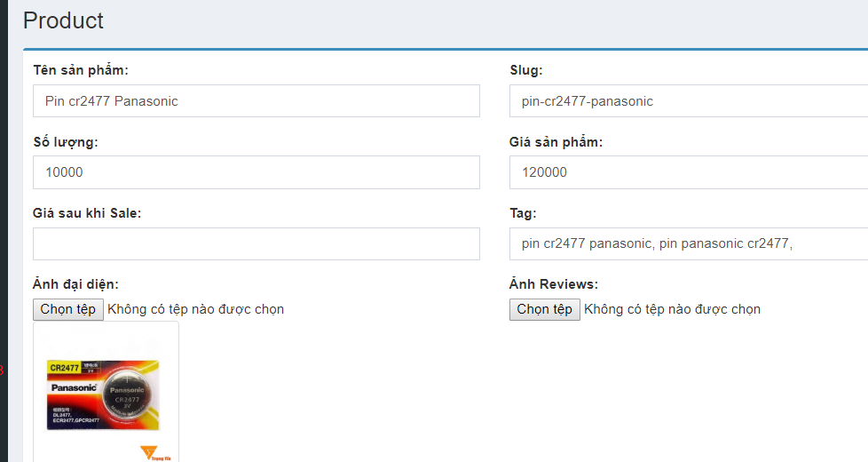868x462 pixels.
Task: Click the Tag label
Action: click(x=523, y=214)
